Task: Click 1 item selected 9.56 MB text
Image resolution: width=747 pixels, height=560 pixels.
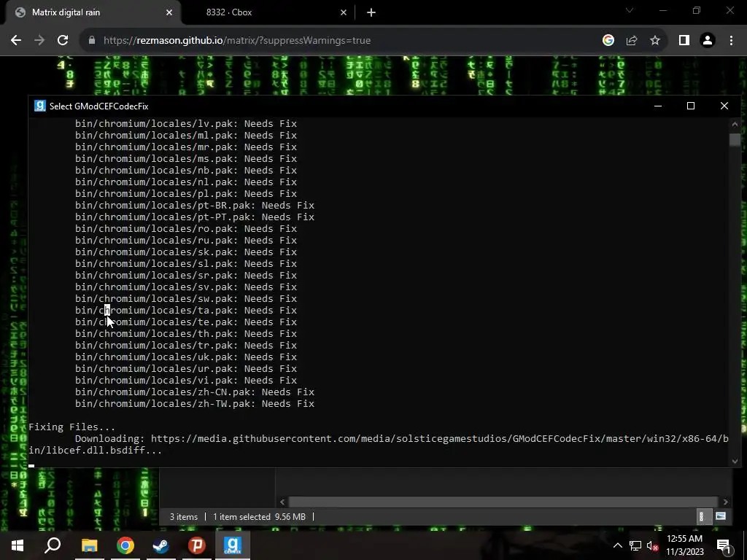Action: [259, 517]
